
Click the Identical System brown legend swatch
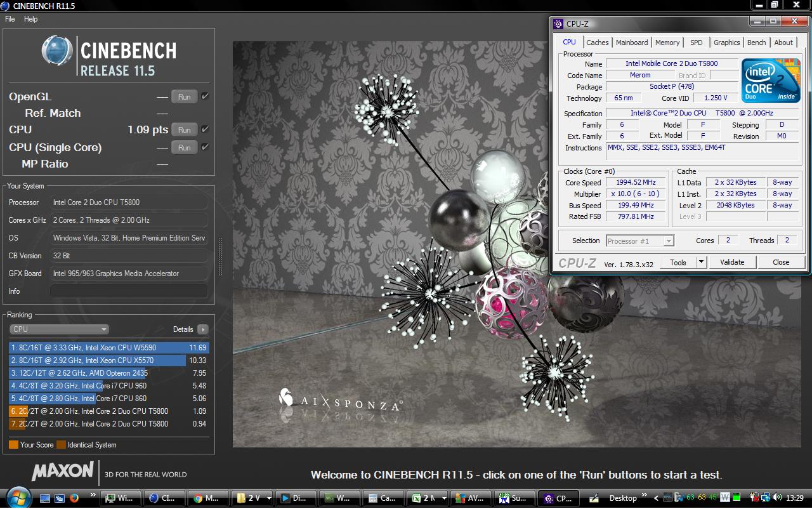pos(61,445)
